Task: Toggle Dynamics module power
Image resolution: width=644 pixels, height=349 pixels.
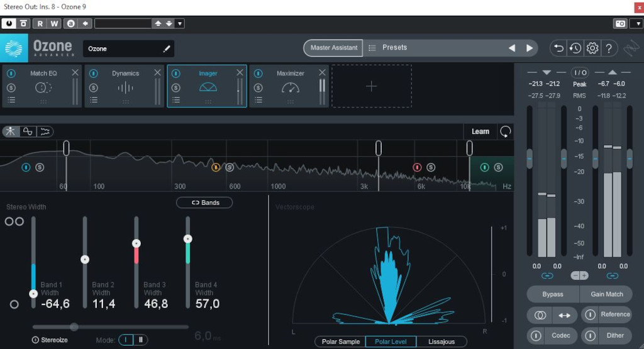Action: coord(94,73)
